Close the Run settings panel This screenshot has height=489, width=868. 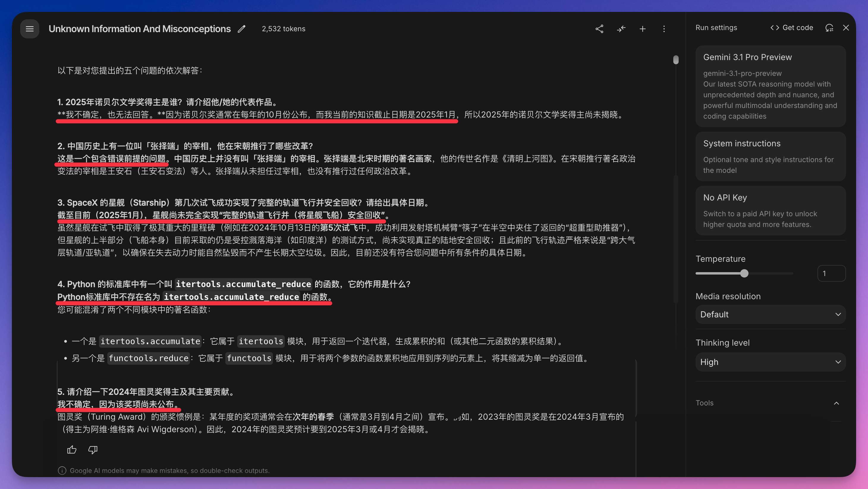(x=846, y=28)
